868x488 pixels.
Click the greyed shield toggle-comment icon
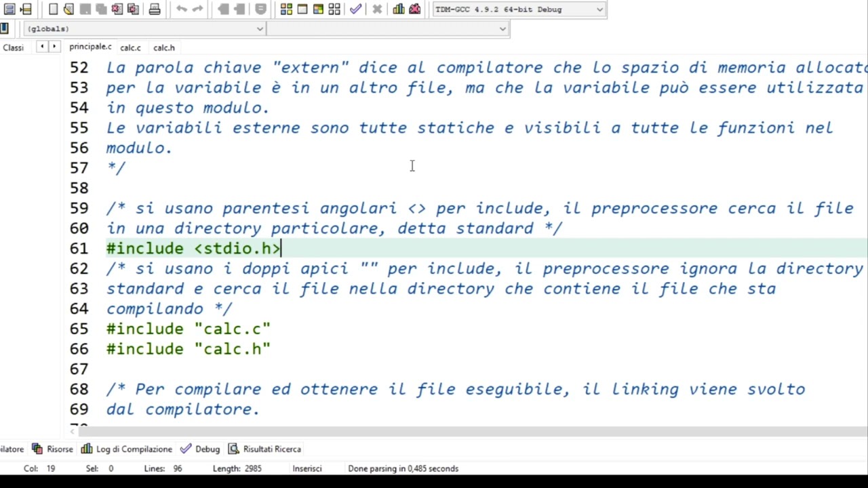[261, 9]
